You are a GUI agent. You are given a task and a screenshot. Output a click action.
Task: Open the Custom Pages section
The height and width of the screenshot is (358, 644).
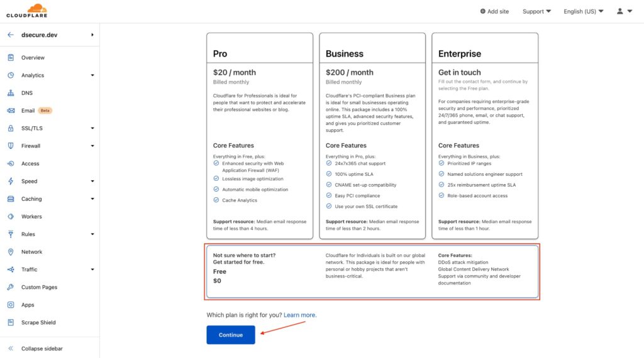pos(40,286)
